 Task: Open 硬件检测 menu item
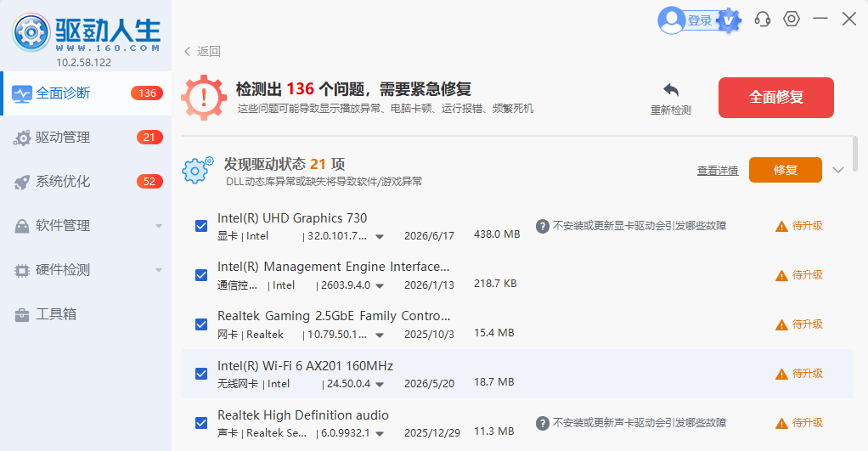(86, 270)
